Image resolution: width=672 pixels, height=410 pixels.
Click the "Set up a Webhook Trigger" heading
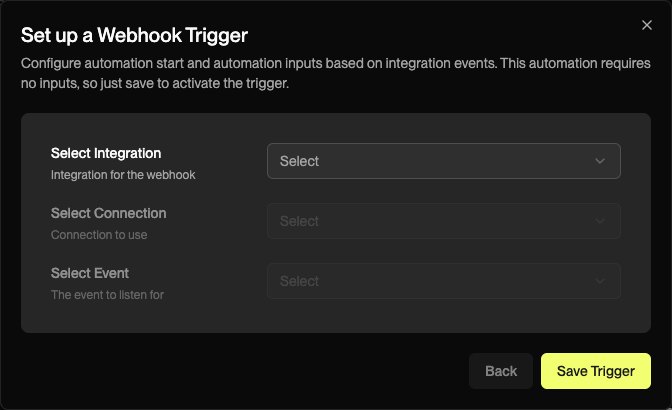136,36
